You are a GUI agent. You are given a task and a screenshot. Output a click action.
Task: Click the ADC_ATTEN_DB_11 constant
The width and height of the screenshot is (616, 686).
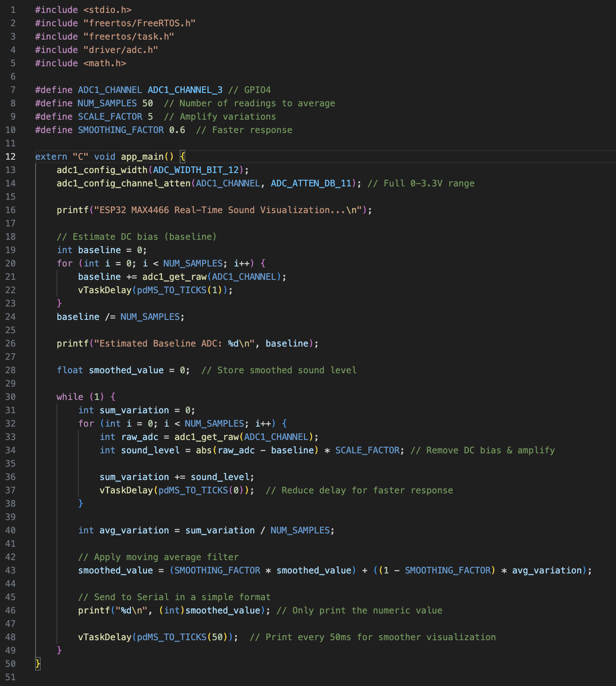tap(311, 183)
